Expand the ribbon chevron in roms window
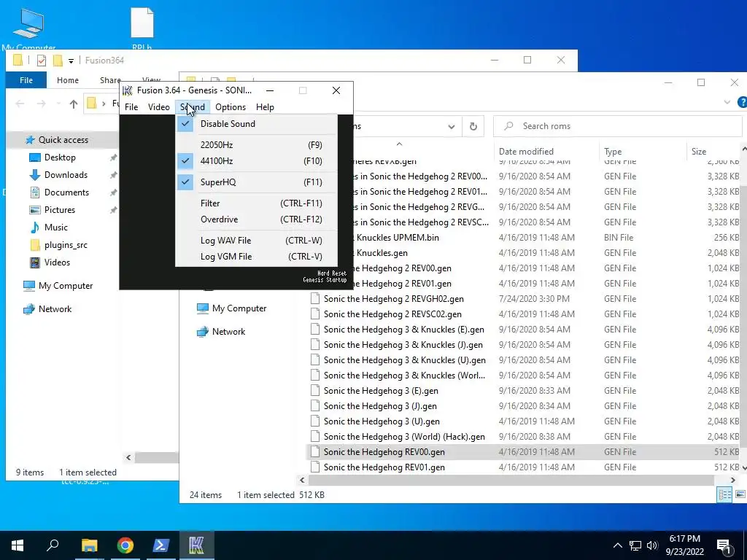The width and height of the screenshot is (747, 560). [727, 102]
